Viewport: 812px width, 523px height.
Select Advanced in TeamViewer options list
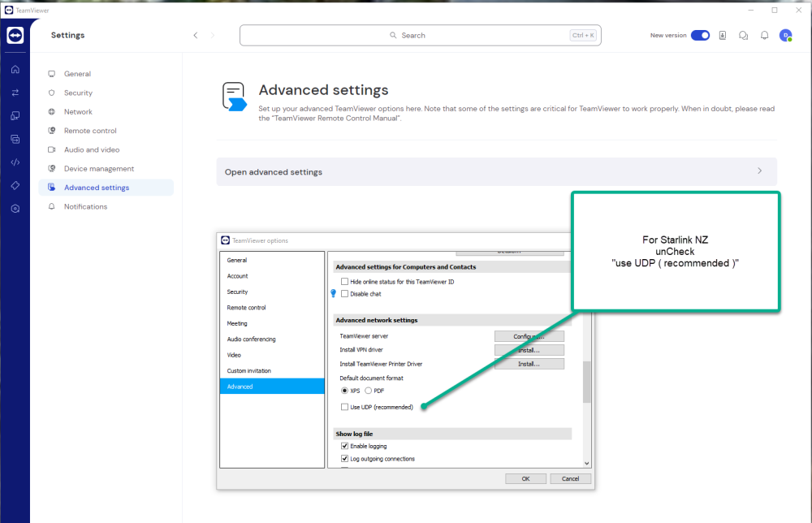tap(272, 387)
